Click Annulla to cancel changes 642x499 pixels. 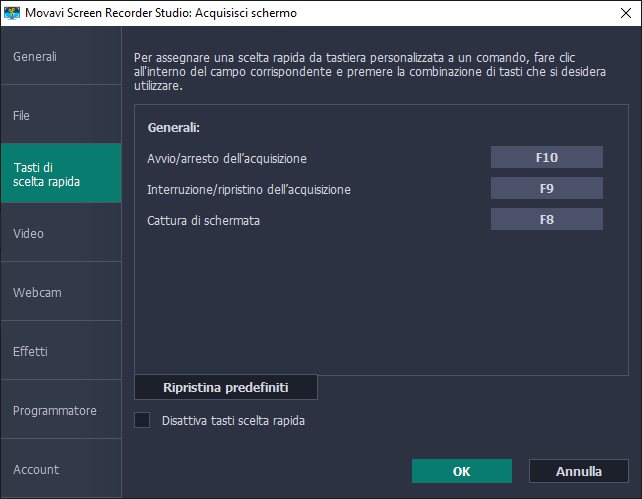pos(578,471)
